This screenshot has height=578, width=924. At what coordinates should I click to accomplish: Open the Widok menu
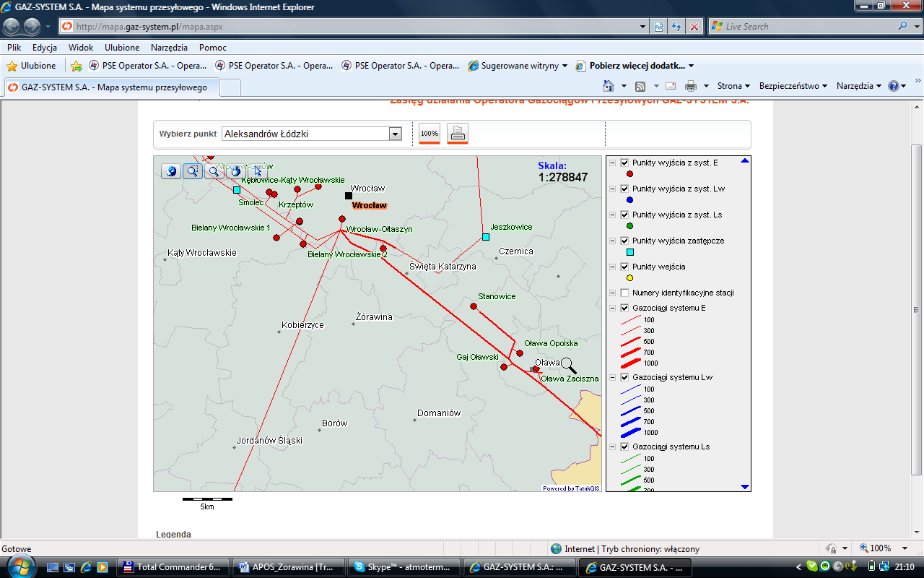(81, 47)
